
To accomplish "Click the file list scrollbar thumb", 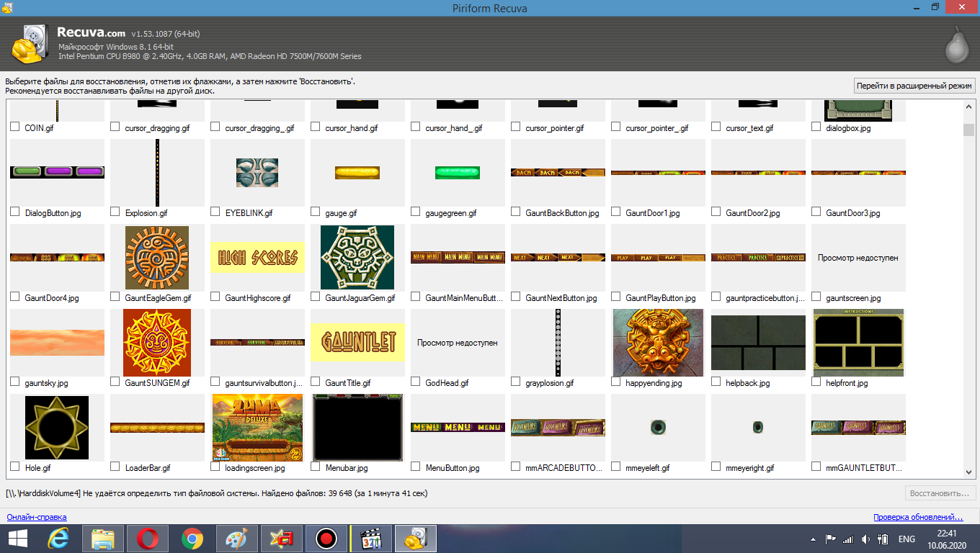I will point(968,130).
